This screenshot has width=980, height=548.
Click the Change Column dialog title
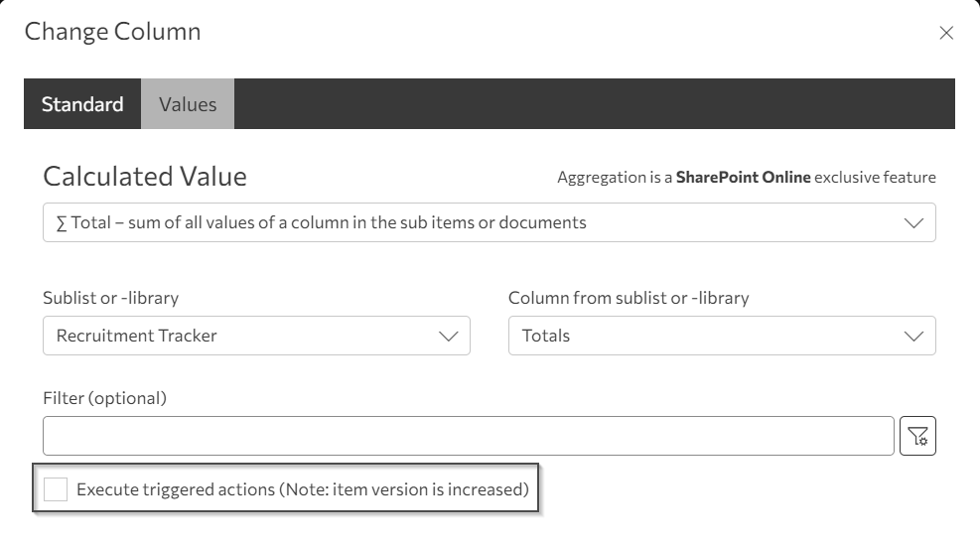pos(112,32)
